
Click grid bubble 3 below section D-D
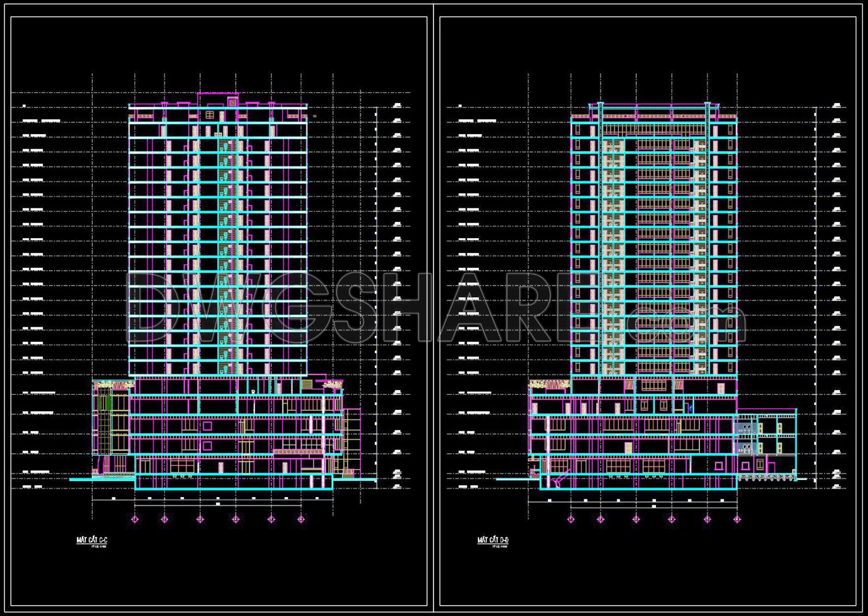pyautogui.click(x=636, y=518)
